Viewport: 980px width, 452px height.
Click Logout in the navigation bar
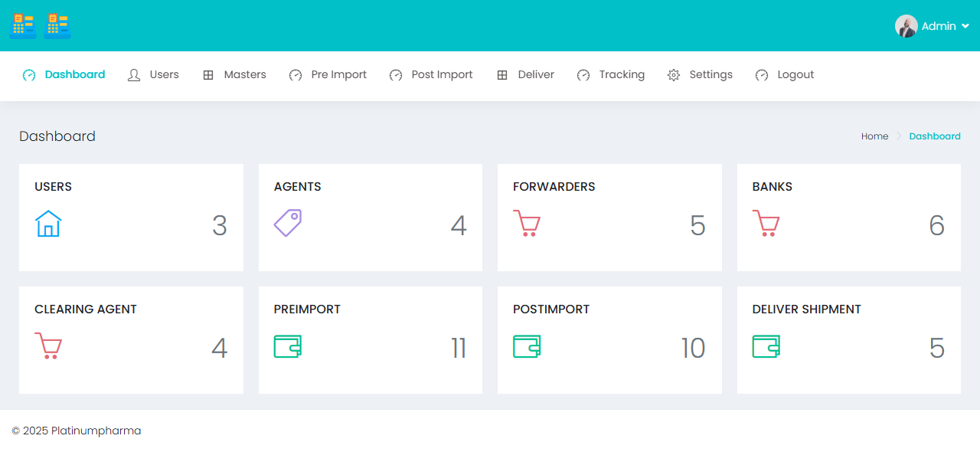(x=785, y=75)
